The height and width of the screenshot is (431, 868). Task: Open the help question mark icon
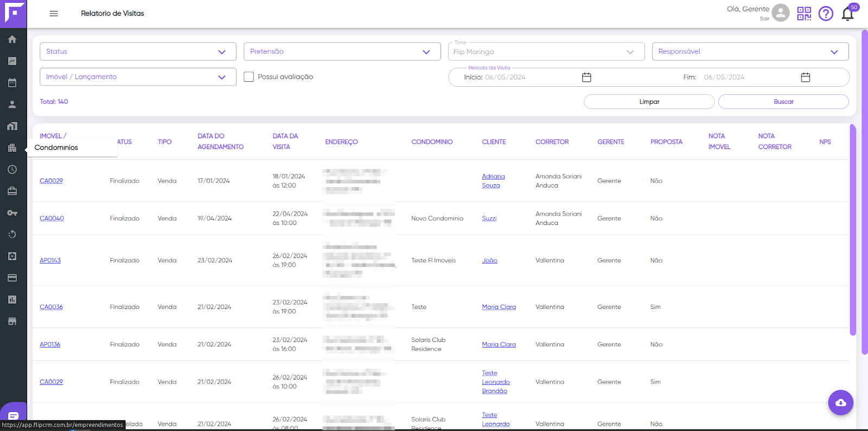[x=826, y=14]
